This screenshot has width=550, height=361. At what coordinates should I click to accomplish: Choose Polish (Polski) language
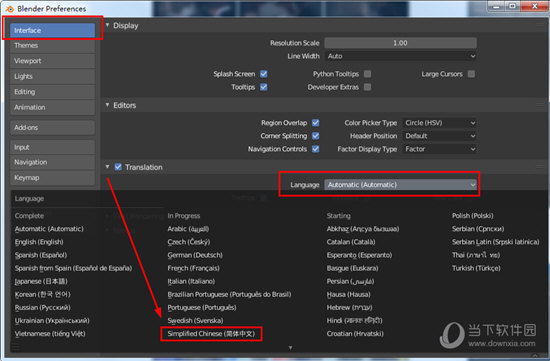click(x=472, y=216)
